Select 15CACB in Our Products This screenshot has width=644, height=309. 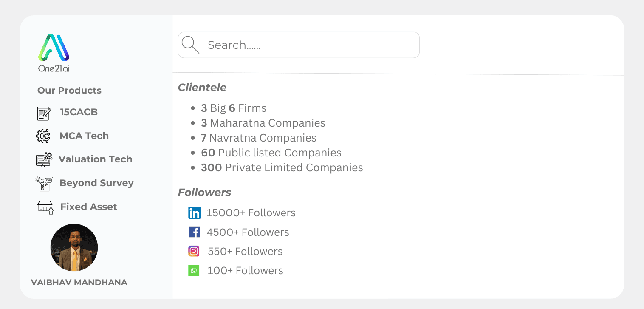coord(79,112)
